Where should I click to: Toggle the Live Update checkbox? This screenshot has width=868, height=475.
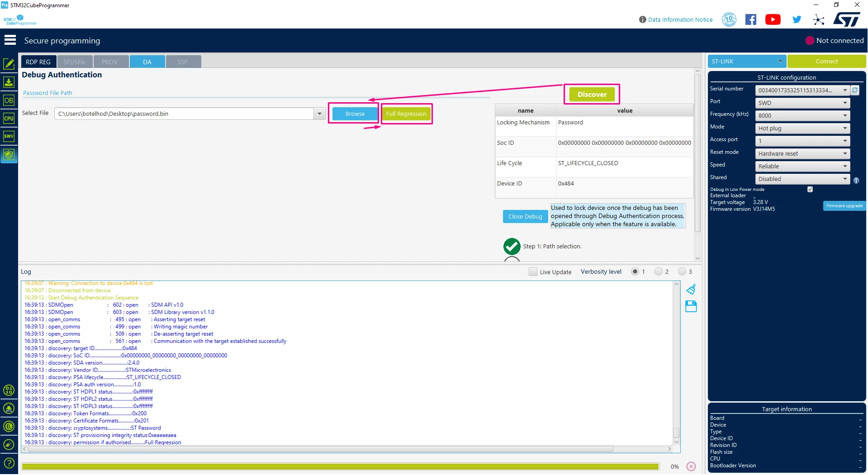533,272
